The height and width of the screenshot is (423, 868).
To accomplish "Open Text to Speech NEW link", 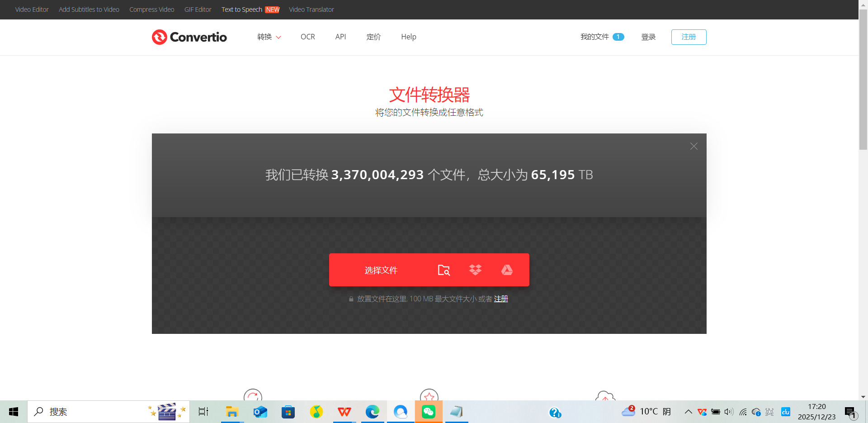I will click(250, 10).
